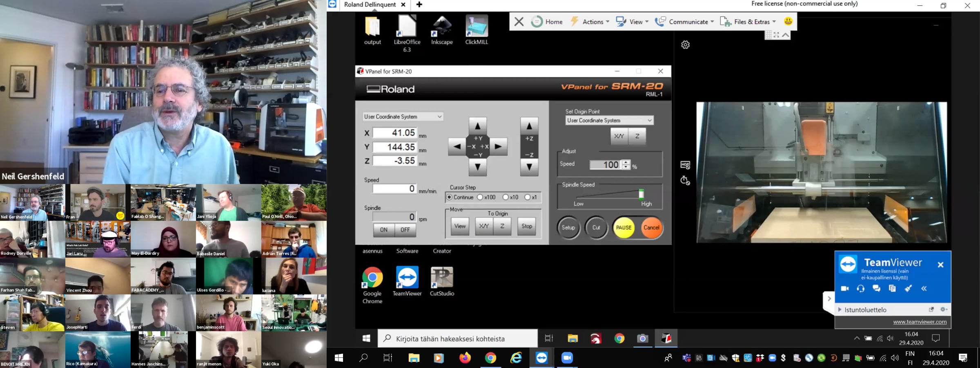Viewport: 980px width, 368px height.
Task: Visit the www.teamviewer.com link
Action: coord(920,322)
